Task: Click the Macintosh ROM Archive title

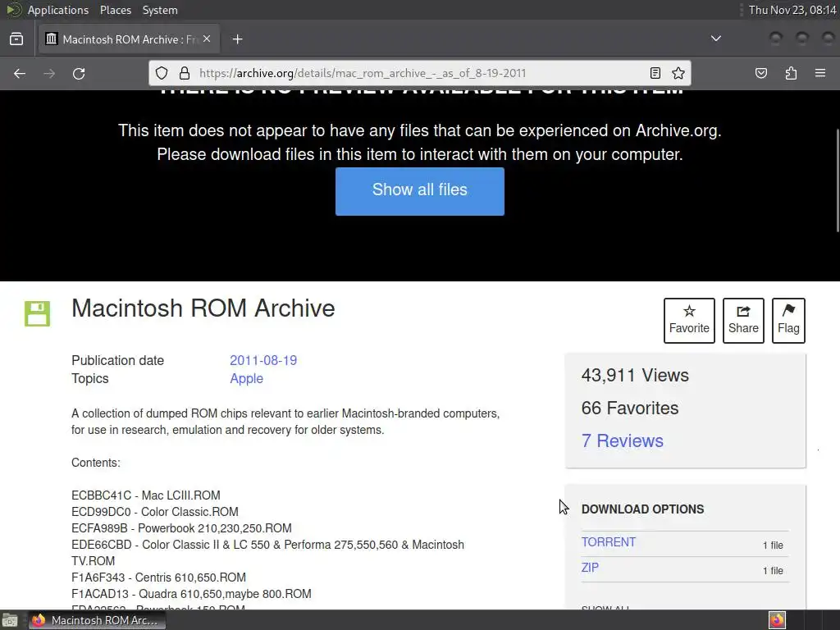Action: pyautogui.click(x=203, y=308)
